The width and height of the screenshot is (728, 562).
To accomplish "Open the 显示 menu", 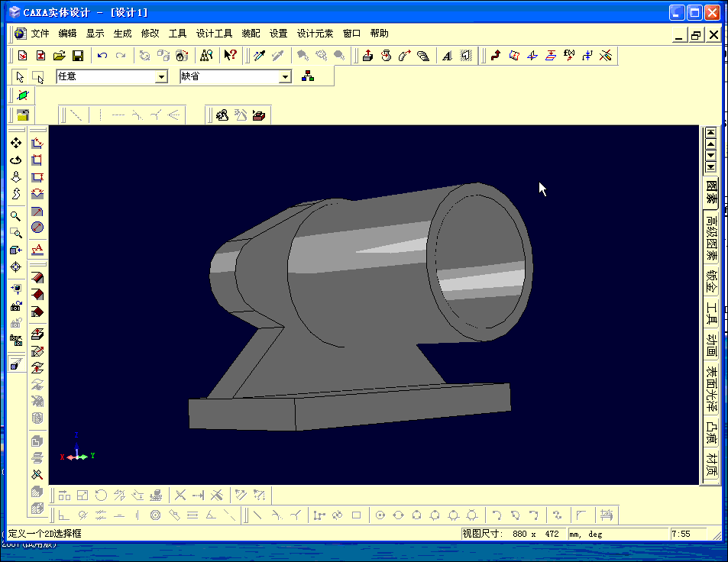I will click(95, 34).
